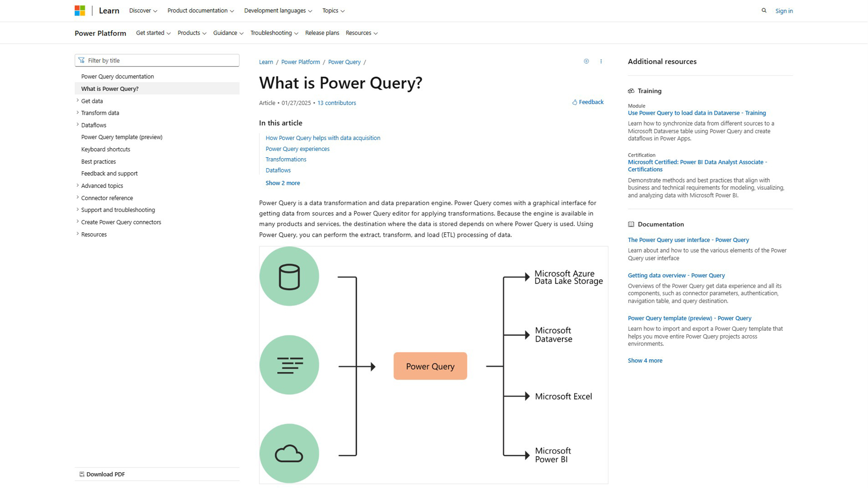Click Show 4 more under Documentation
This screenshot has height=488, width=868.
645,361
